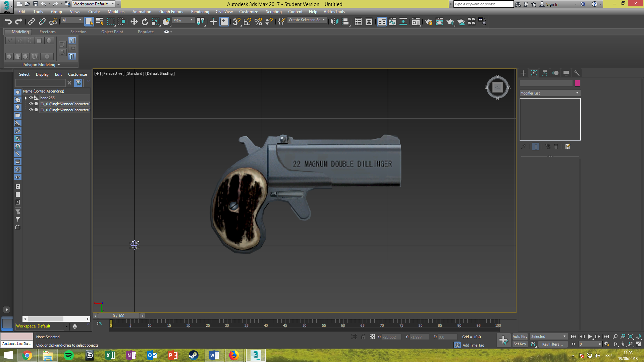The height and width of the screenshot is (362, 644).
Task: Open the Schematic View
Action: coord(403,22)
